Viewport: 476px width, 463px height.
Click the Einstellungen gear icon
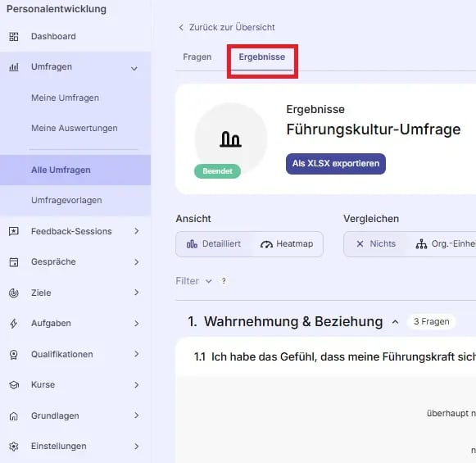point(14,447)
